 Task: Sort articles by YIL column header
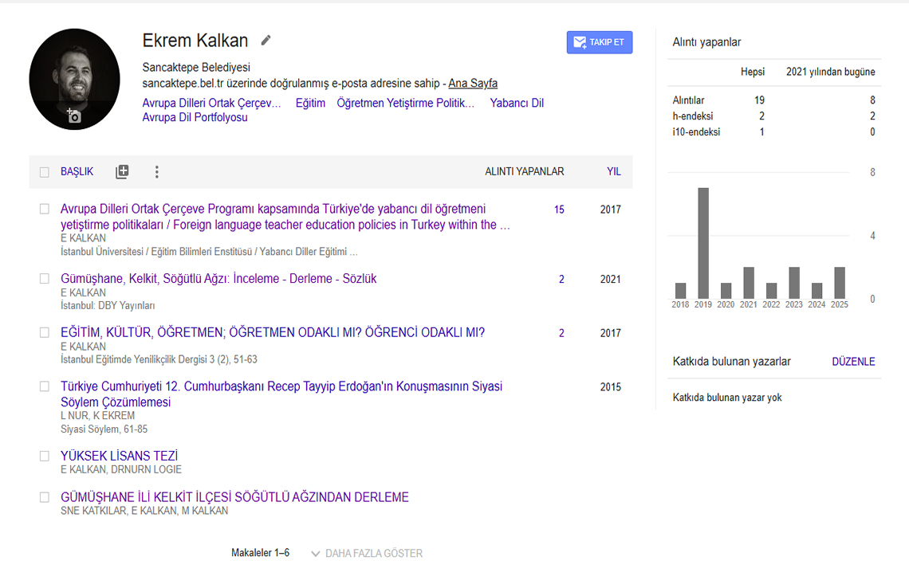[x=613, y=171]
